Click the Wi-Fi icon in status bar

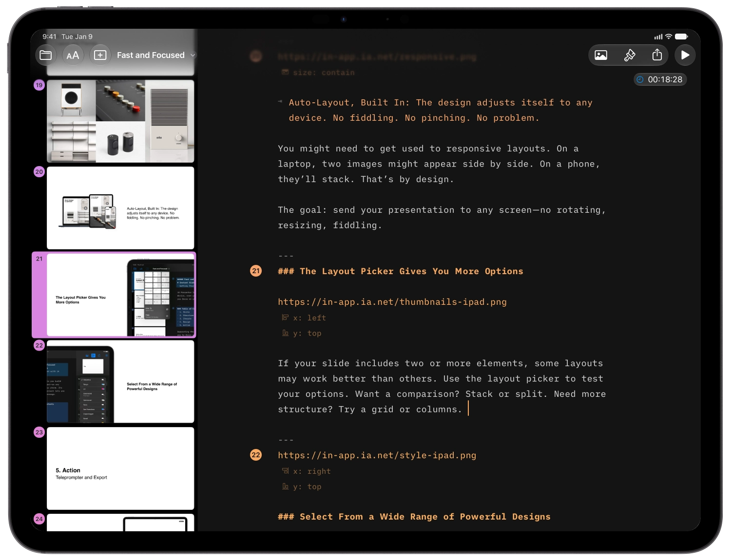(x=669, y=37)
